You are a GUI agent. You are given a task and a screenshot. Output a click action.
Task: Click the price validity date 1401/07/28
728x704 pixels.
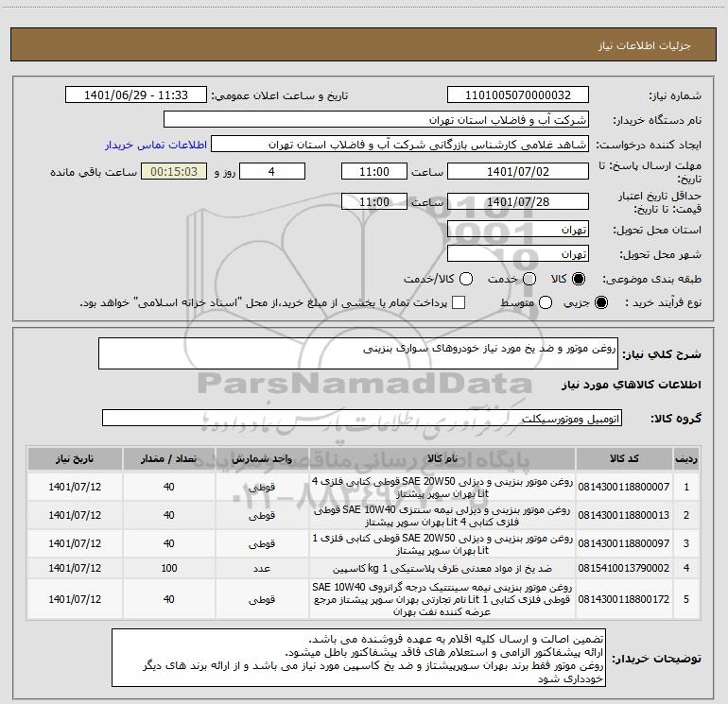tap(518, 202)
